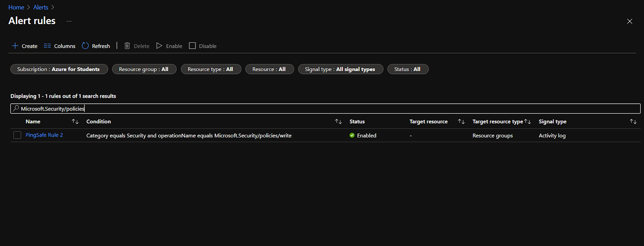Click the Create plus icon
This screenshot has width=644, height=246.
coord(15,46)
